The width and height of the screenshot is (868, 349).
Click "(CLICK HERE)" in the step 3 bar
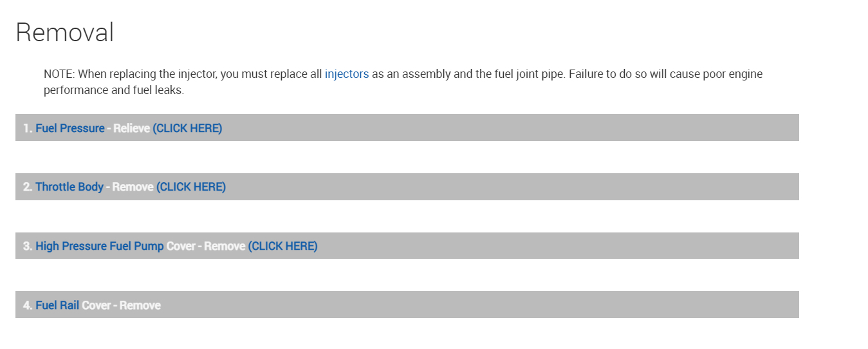click(283, 246)
